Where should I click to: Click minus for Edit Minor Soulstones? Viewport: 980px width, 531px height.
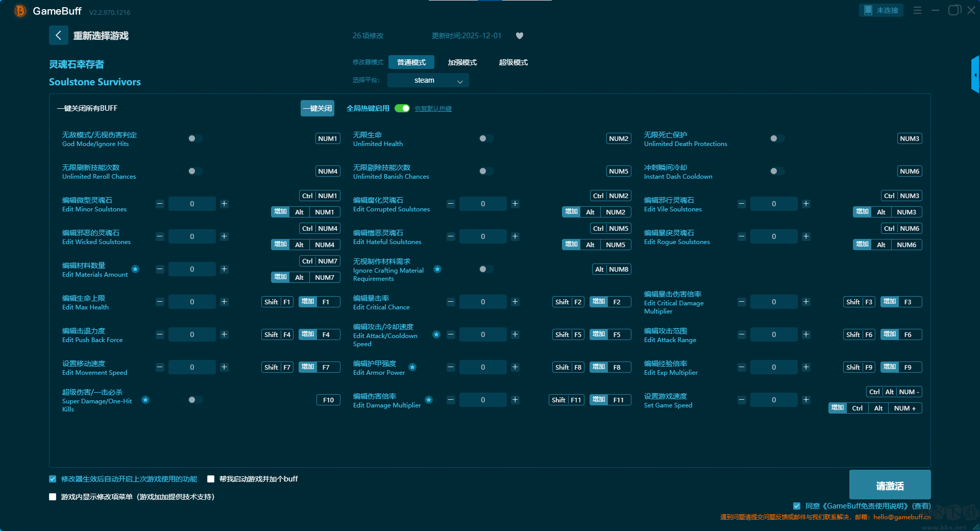[x=160, y=204]
